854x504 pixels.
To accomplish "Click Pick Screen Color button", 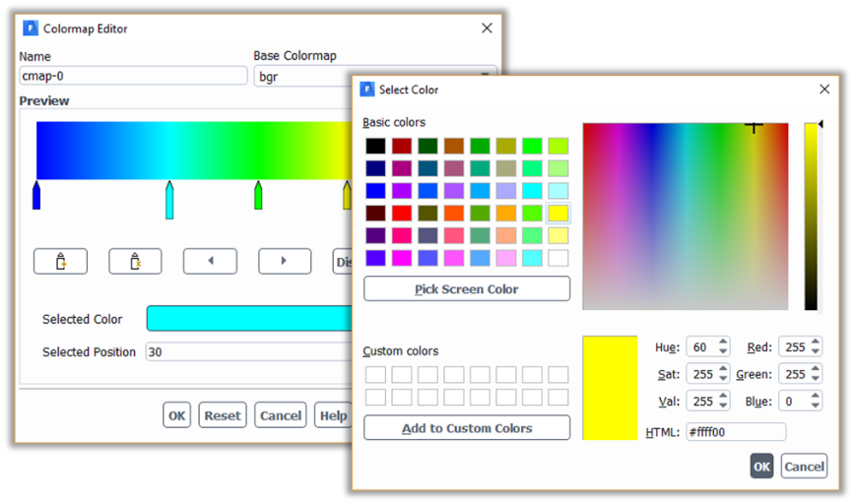I will point(467,289).
